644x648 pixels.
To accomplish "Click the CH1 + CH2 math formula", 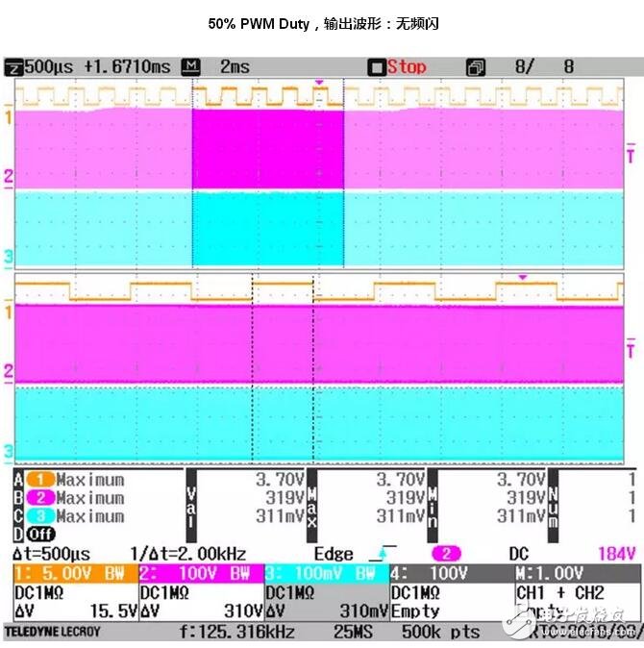I will click(560, 592).
